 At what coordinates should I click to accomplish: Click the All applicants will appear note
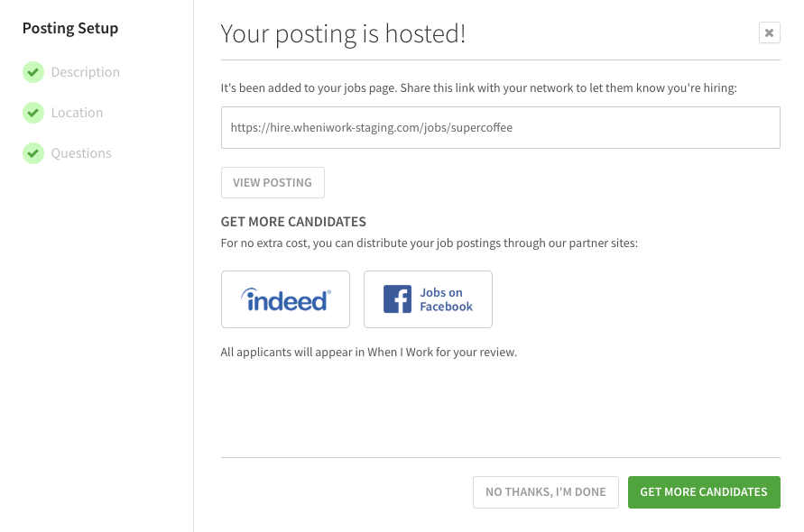click(369, 352)
